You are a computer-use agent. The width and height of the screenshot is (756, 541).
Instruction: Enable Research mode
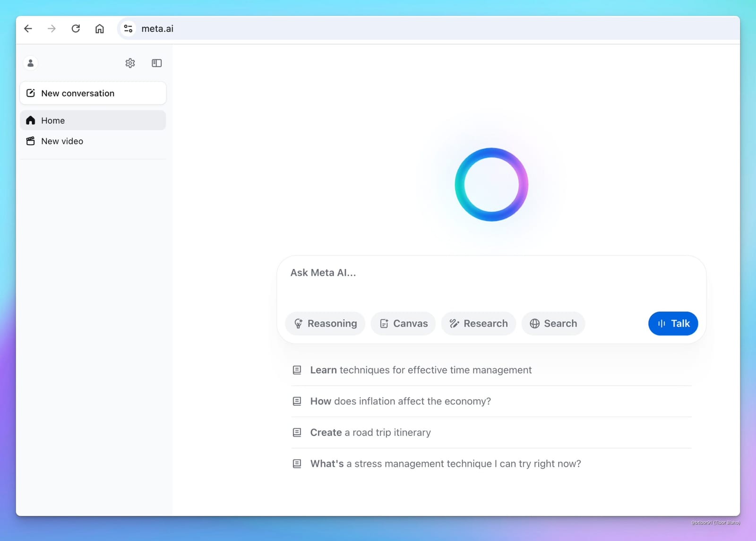478,324
